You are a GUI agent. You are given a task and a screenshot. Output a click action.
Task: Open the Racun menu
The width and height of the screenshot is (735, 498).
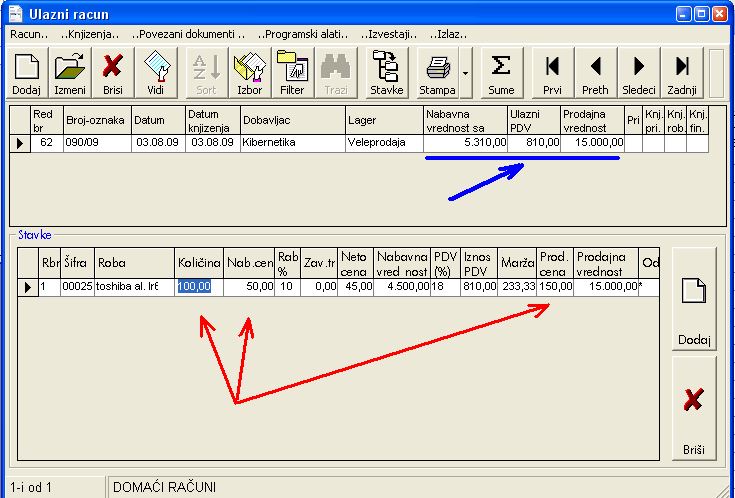click(24, 34)
